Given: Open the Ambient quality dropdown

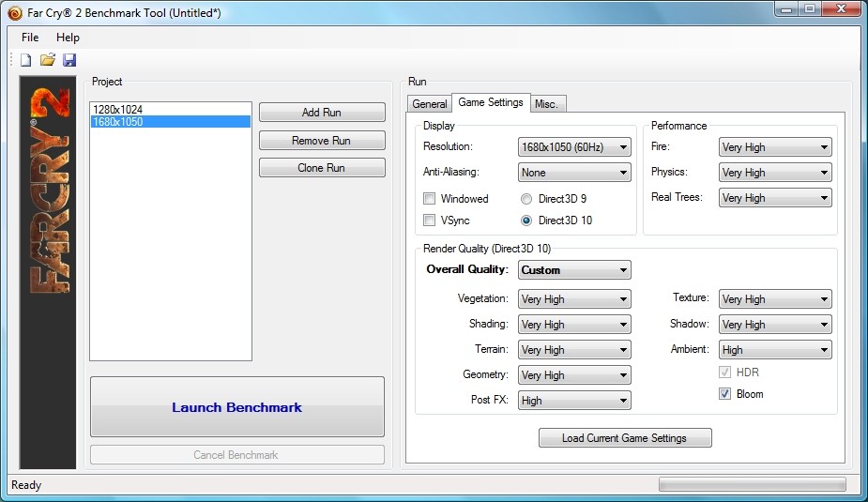Looking at the screenshot, I should (x=775, y=350).
